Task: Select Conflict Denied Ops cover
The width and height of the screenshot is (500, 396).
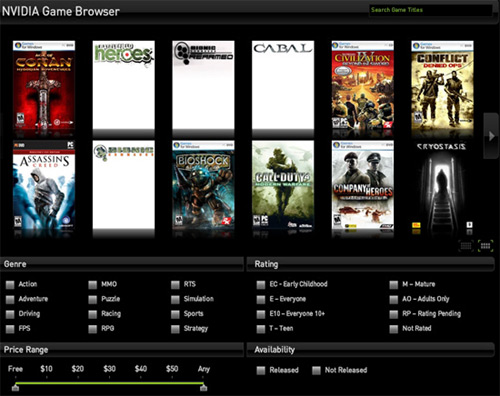Action: [442, 85]
